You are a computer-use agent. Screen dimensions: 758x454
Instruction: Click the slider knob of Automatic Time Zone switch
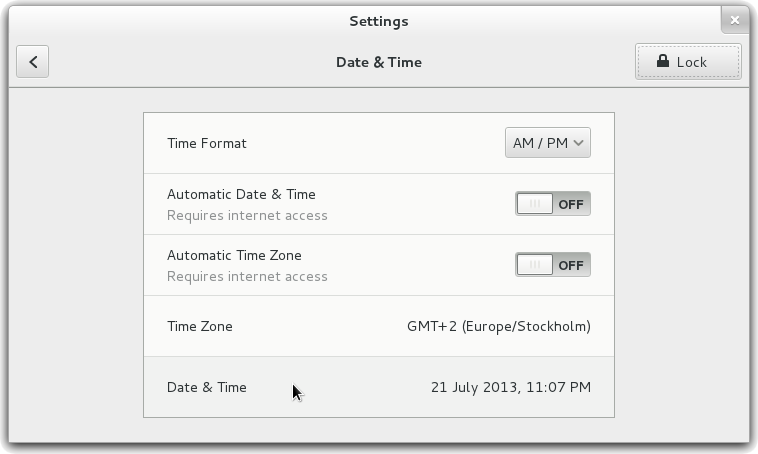535,264
